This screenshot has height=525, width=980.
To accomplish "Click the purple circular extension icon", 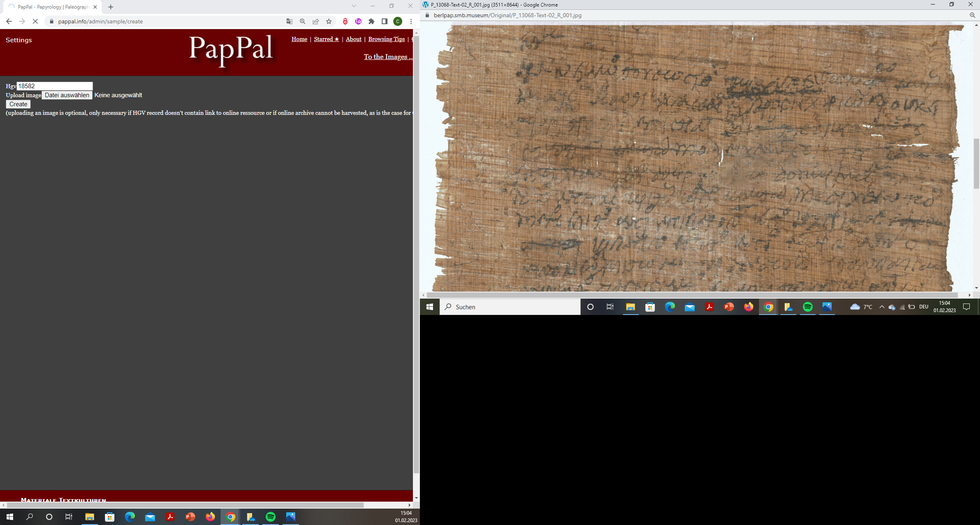I will click(x=358, y=21).
